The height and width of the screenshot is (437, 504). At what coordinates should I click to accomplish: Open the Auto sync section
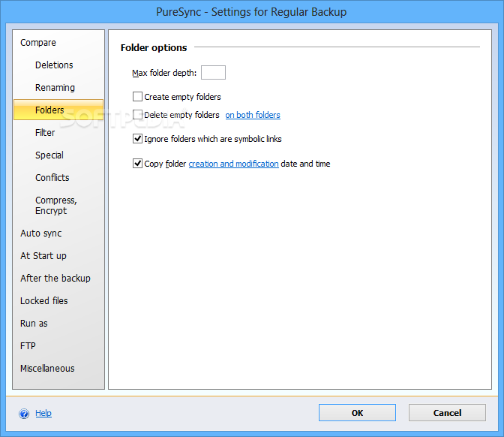pos(40,234)
